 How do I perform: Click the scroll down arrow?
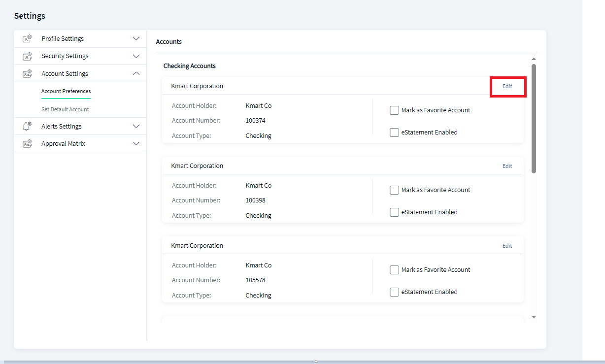coord(534,317)
